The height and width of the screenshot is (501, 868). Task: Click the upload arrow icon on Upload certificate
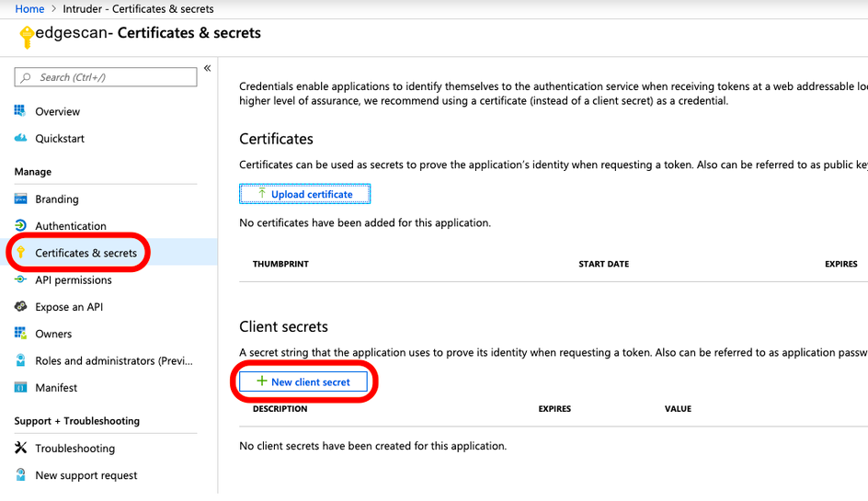(x=262, y=193)
